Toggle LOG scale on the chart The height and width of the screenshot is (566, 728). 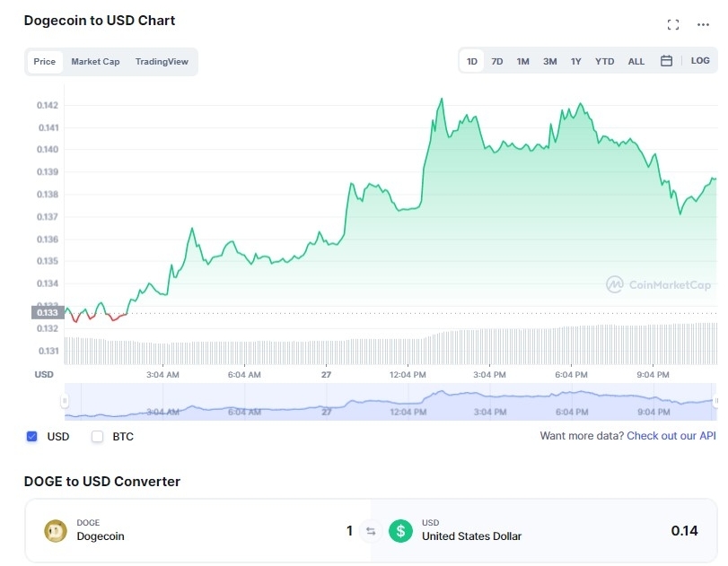click(700, 61)
